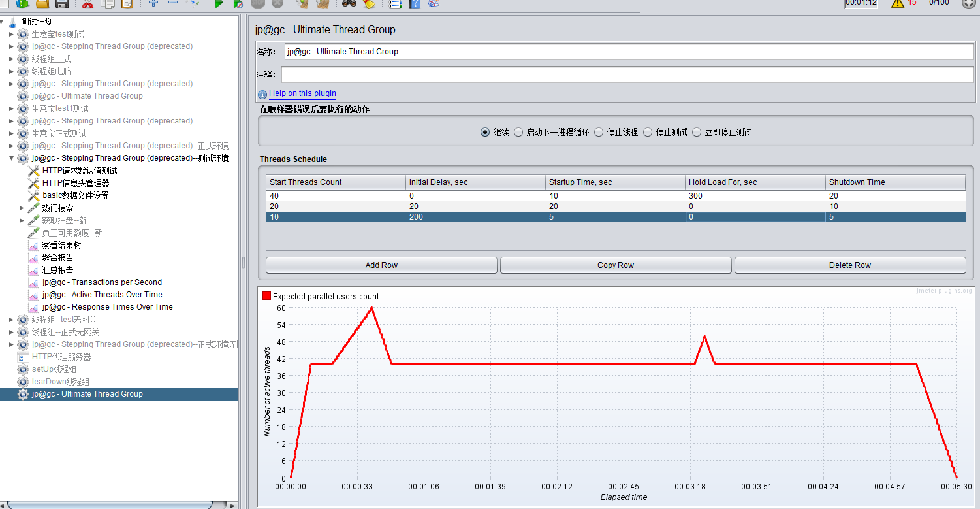Click the Delete Row button
Image resolution: width=980 pixels, height=509 pixels.
coord(850,265)
